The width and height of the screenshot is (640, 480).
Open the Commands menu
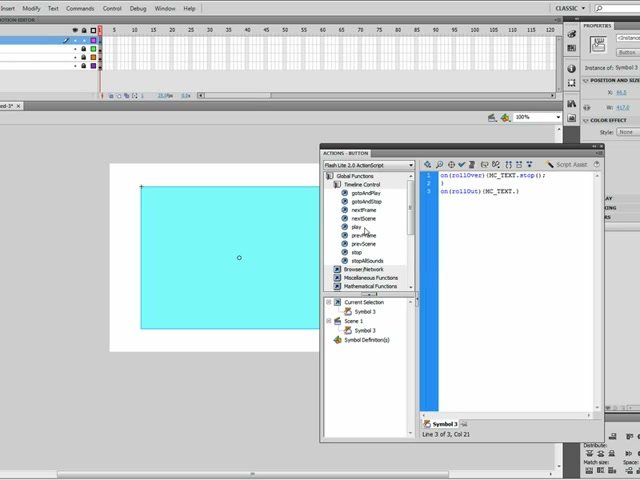point(80,8)
